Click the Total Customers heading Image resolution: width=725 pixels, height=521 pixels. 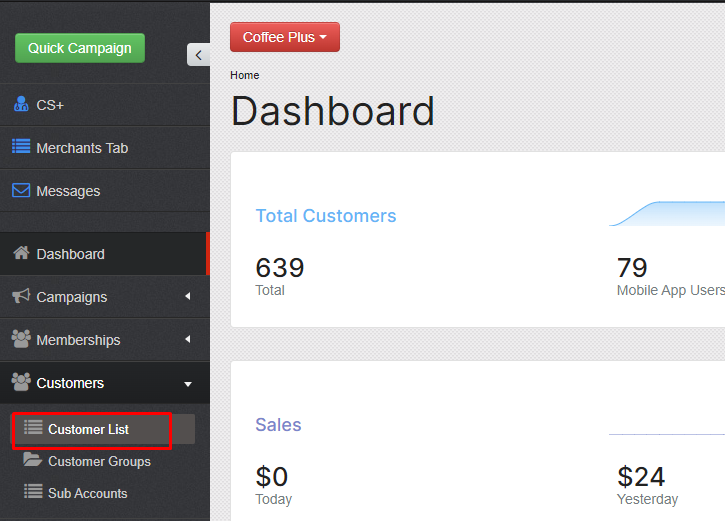(326, 216)
